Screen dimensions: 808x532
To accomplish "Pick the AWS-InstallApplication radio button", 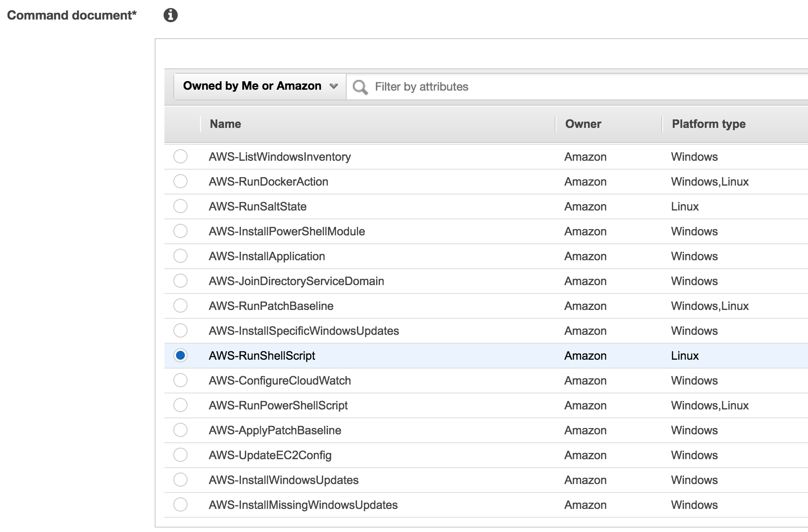I will (180, 256).
